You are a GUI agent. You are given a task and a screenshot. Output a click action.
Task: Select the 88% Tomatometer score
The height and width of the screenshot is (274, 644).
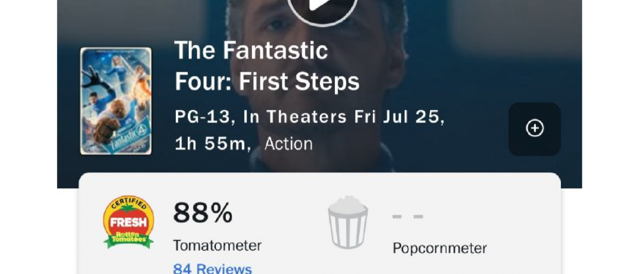click(x=203, y=213)
